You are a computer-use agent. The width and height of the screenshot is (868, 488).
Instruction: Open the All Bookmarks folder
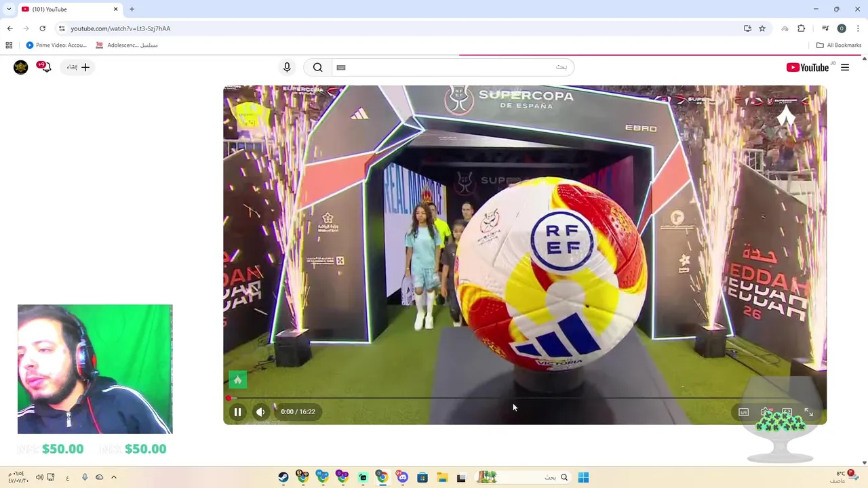pos(839,45)
